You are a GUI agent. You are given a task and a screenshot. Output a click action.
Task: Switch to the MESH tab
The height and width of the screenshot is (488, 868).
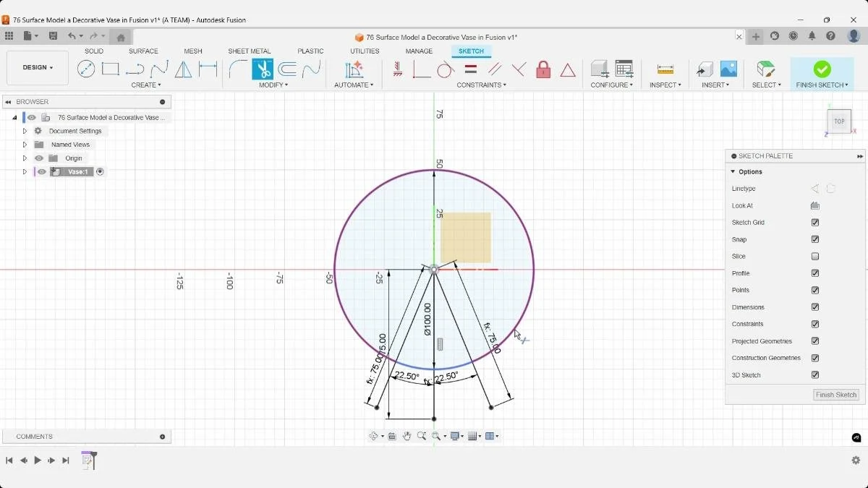(193, 51)
